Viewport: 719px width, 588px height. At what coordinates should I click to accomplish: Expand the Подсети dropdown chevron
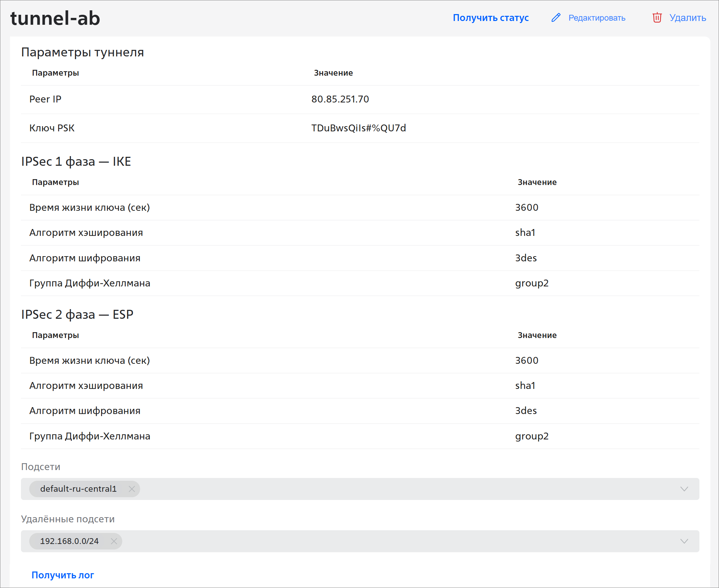coord(684,489)
